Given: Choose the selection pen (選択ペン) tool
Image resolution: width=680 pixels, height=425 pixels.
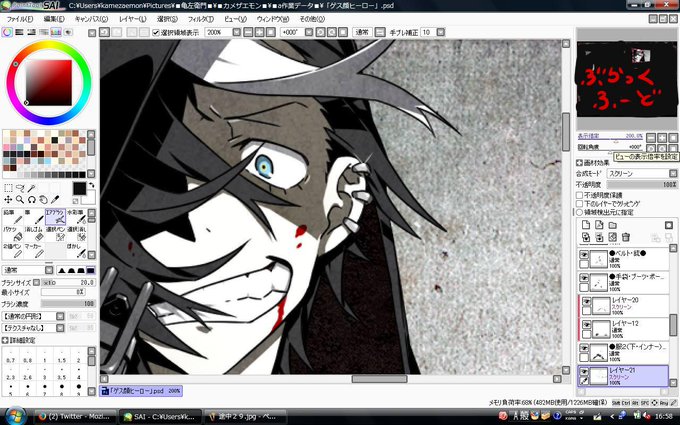Looking at the screenshot, I should click(56, 234).
